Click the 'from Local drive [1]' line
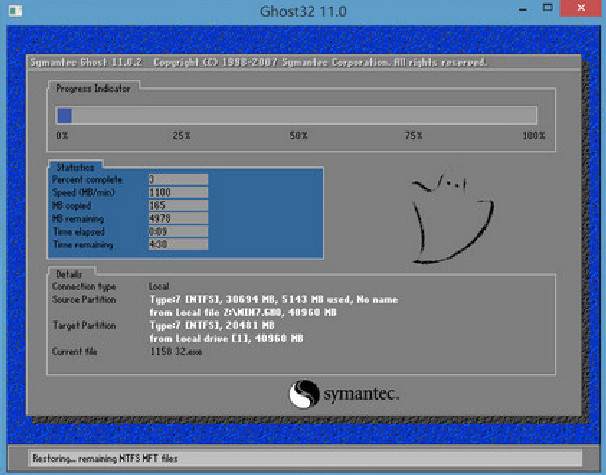 pyautogui.click(x=226, y=339)
